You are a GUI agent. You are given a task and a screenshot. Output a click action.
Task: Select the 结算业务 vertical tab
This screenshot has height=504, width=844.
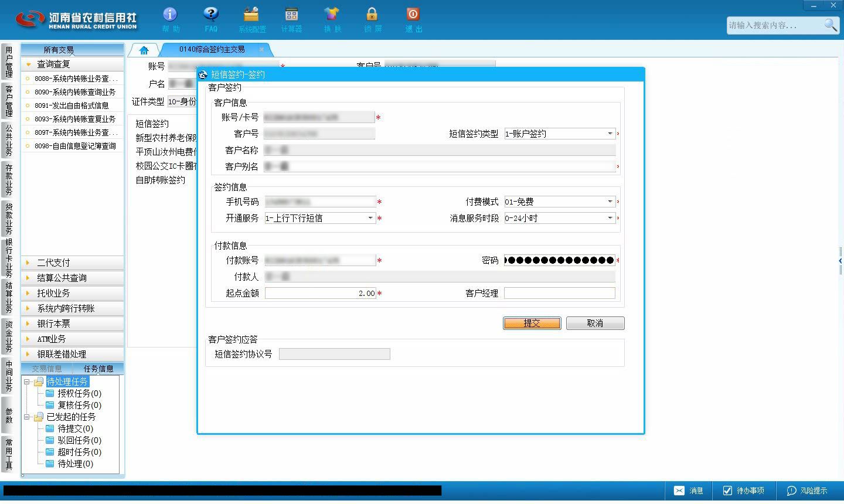coord(9,298)
